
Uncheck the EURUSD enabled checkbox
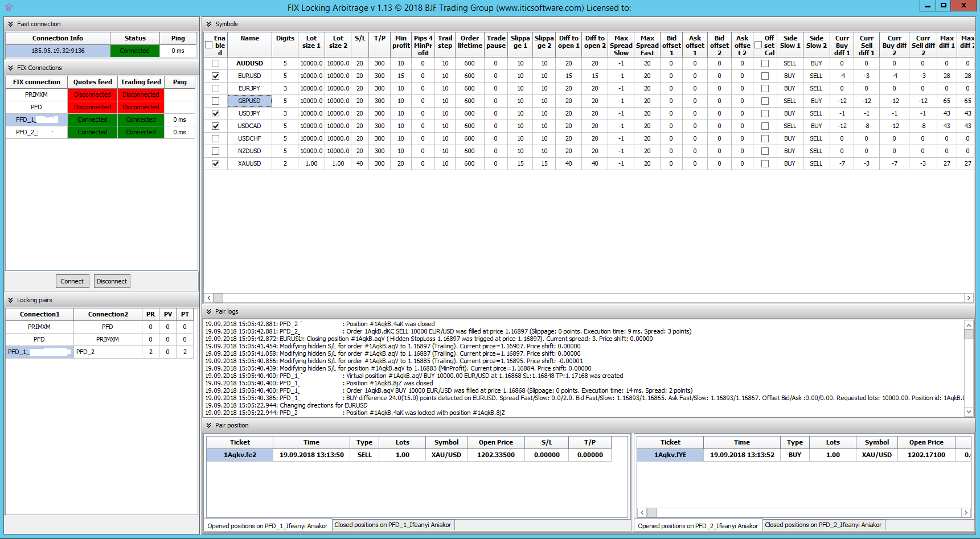215,76
